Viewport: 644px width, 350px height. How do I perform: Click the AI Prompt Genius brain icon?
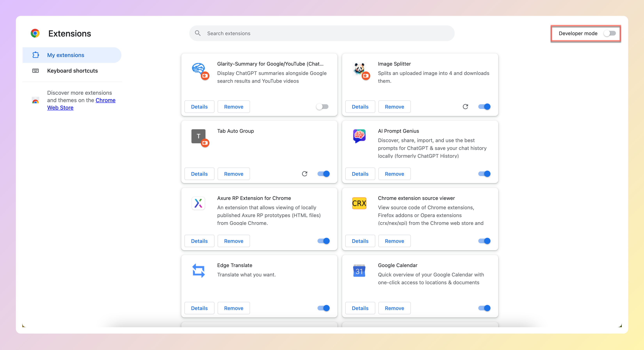point(359,136)
